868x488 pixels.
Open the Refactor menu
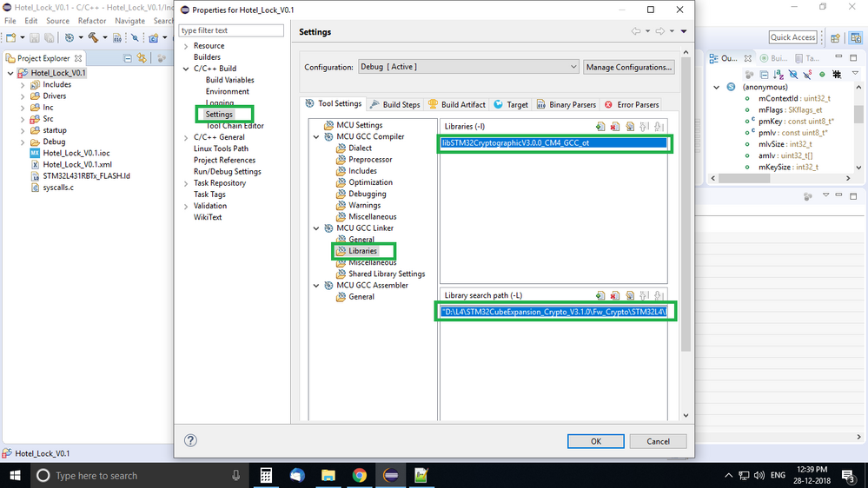(x=92, y=21)
